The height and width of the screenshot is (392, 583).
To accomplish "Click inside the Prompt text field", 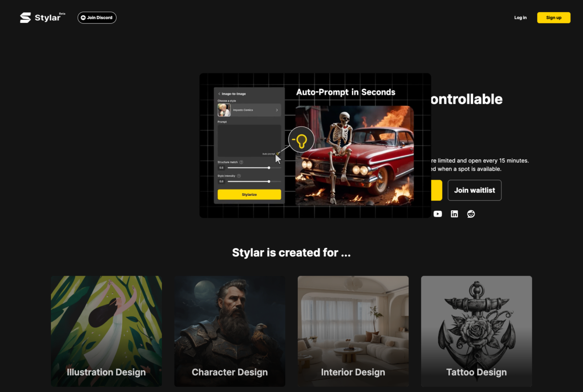I will click(x=249, y=139).
